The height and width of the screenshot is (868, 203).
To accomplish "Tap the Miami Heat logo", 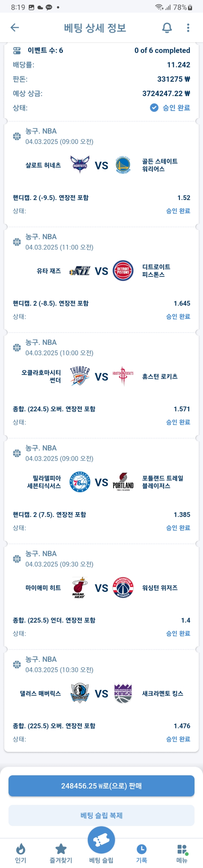I will click(x=80, y=587).
